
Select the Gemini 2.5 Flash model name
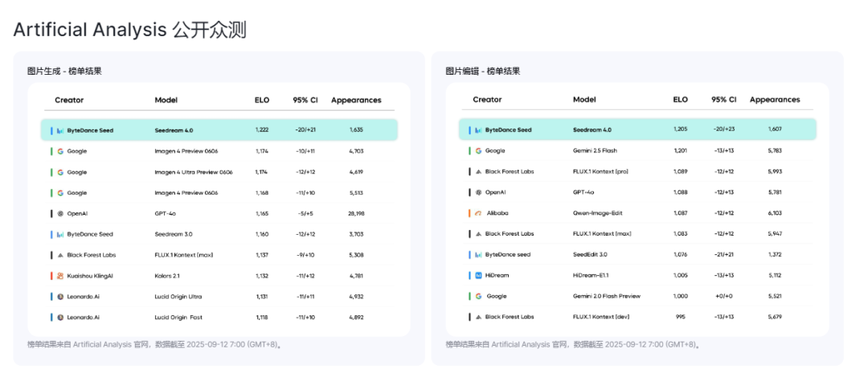(595, 150)
